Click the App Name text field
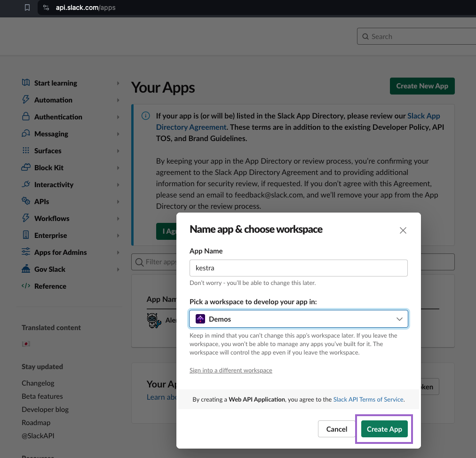Viewport: 476px width, 458px height. 299,268
